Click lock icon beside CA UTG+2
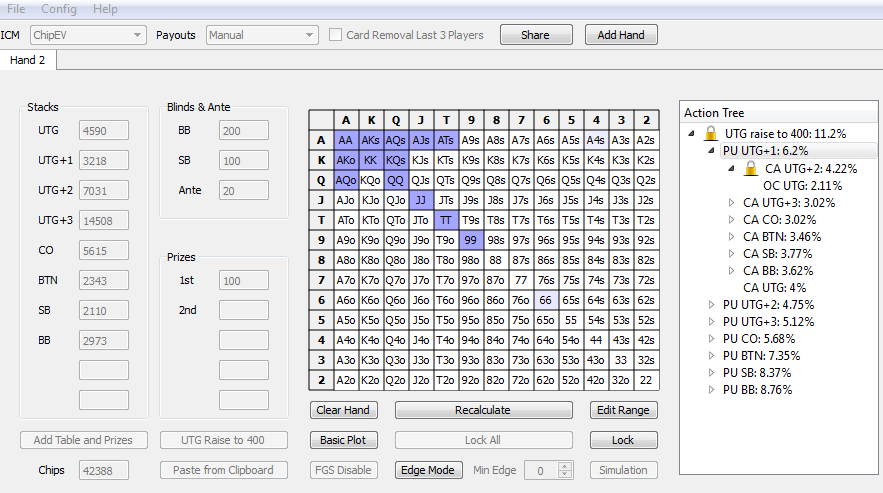This screenshot has width=883, height=493. tap(750, 168)
